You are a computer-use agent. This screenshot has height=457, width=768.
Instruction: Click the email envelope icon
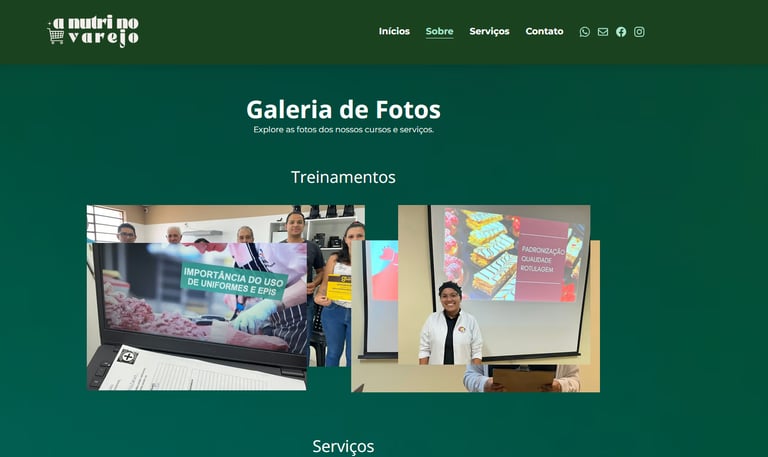602,32
